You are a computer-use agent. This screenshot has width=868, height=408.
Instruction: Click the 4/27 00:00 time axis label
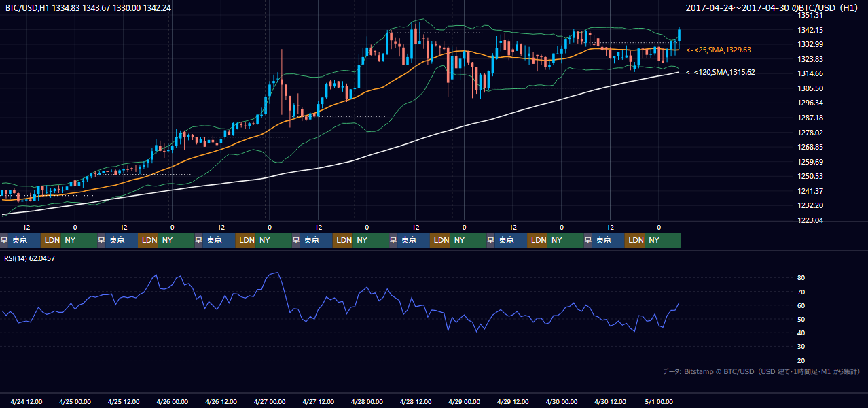[x=269, y=402]
